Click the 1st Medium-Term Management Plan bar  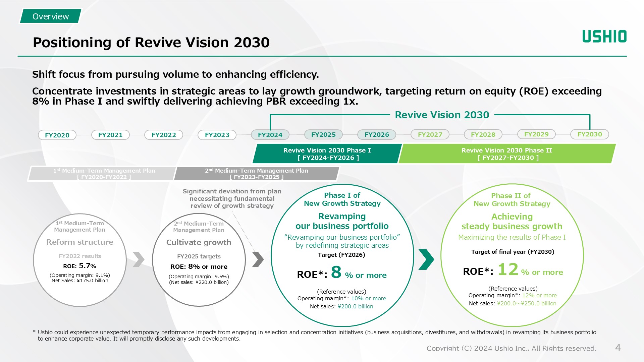[104, 174]
